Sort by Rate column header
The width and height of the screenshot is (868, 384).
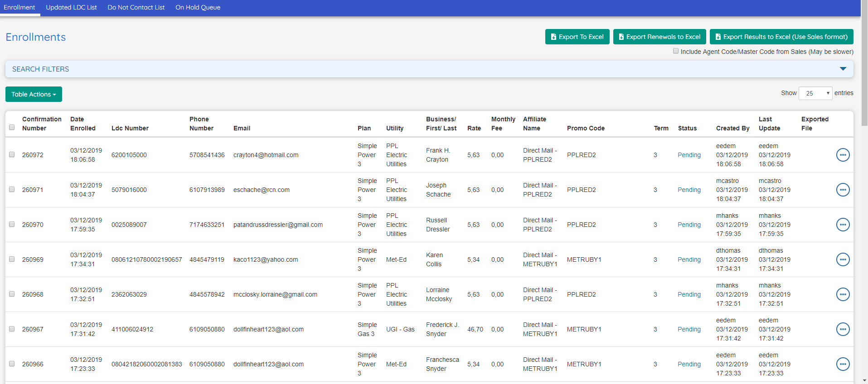[x=474, y=128]
